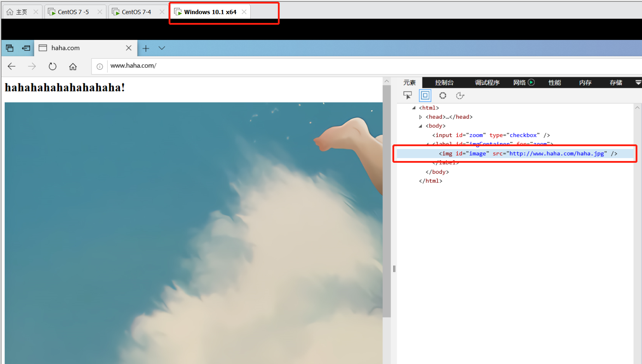Click the hahahahahahahahaha! heading

65,88
